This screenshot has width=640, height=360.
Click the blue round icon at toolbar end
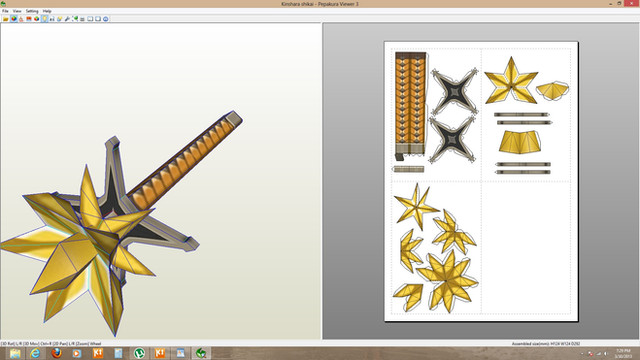[x=106, y=19]
